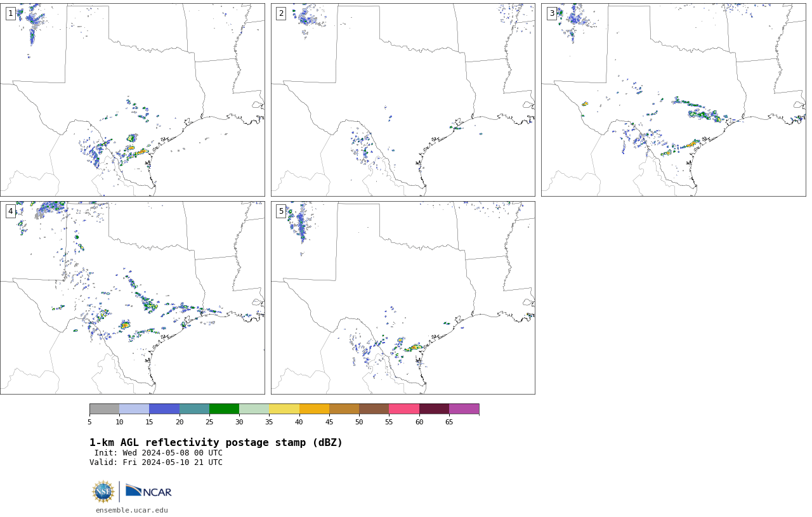
Task: Click the colorbar tick label 25
Action: pyautogui.click(x=209, y=422)
